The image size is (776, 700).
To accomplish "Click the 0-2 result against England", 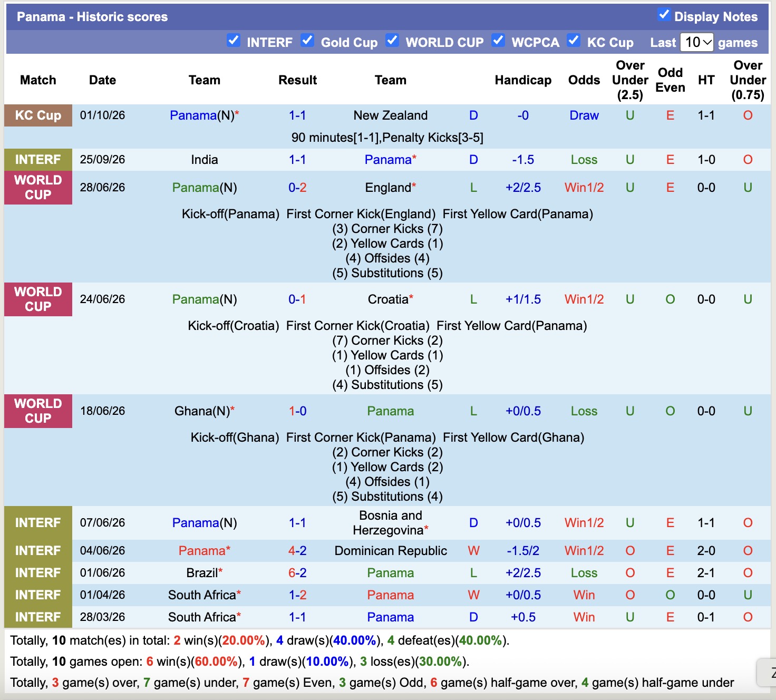I will [297, 188].
